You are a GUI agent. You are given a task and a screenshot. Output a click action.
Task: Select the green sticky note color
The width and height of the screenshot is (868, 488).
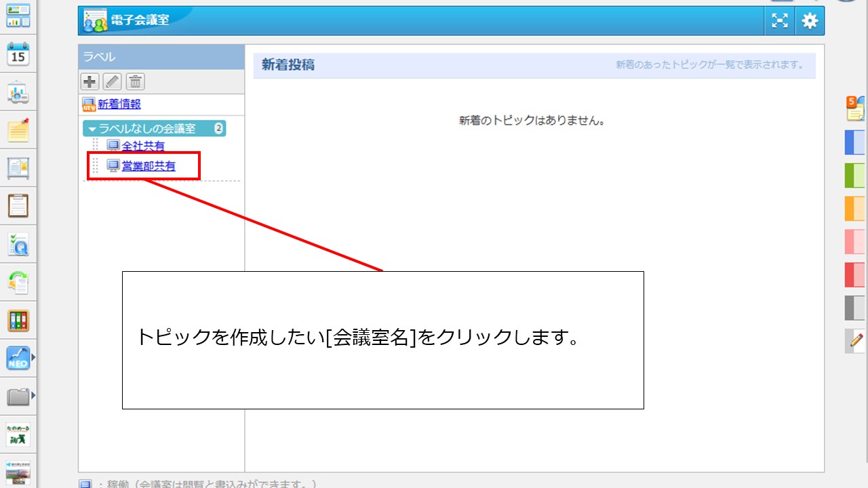856,176
